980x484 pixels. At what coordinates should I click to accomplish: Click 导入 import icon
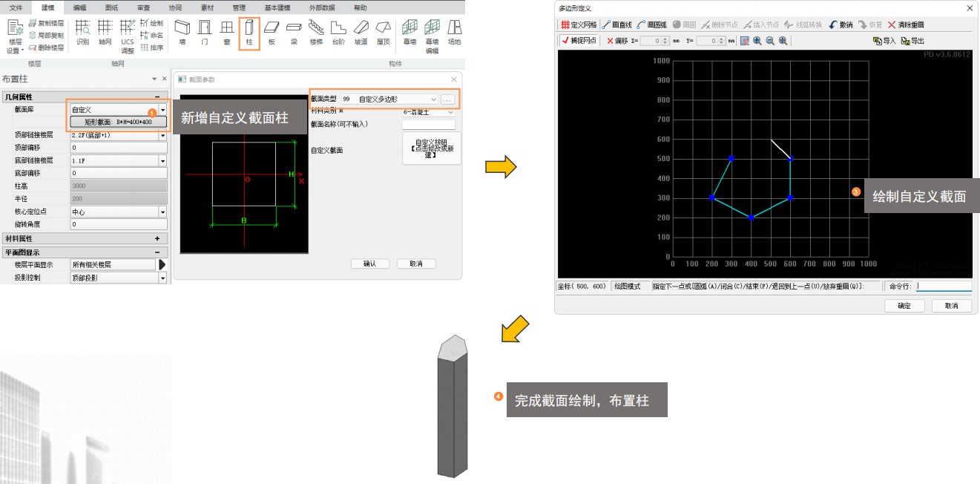tap(884, 41)
